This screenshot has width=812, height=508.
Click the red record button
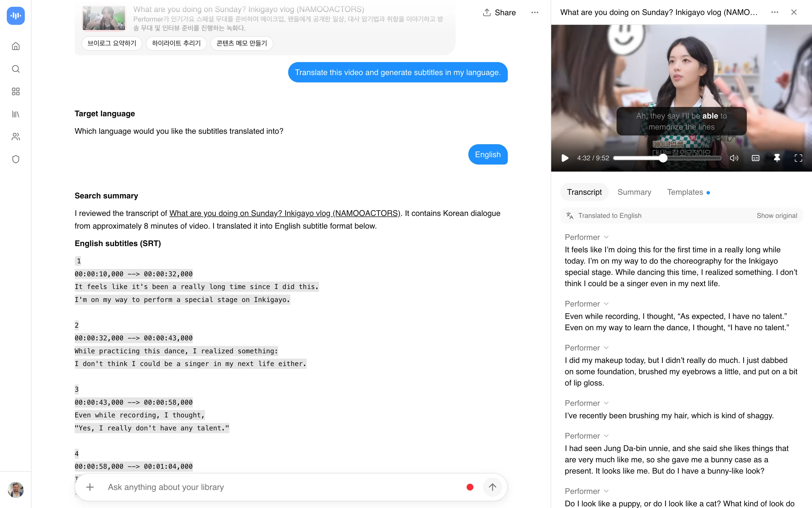click(x=470, y=487)
